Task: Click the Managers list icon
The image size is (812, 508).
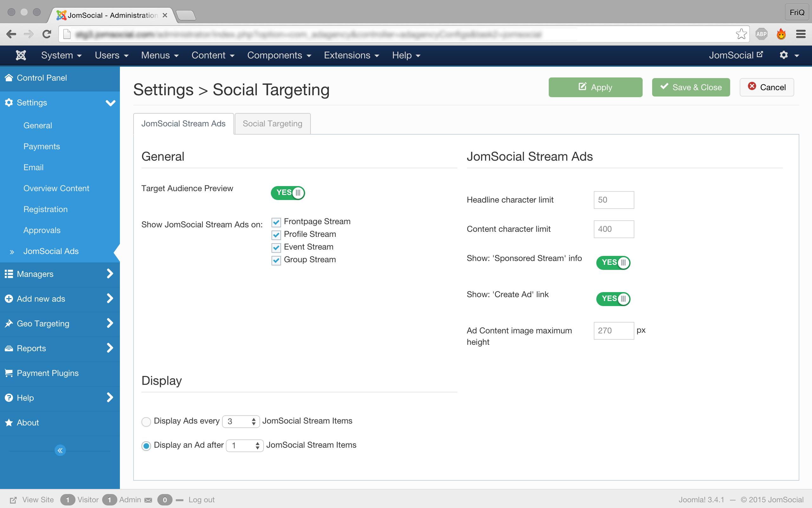Action: pos(9,274)
